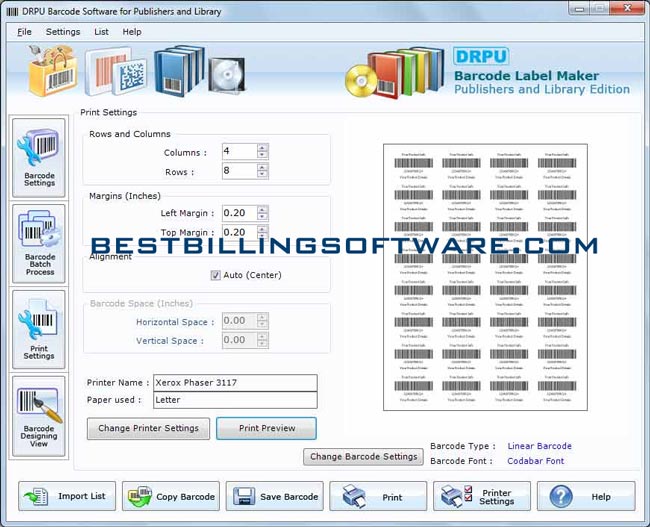The height and width of the screenshot is (527, 650).
Task: Click the Copy Barcode button
Action: click(171, 496)
